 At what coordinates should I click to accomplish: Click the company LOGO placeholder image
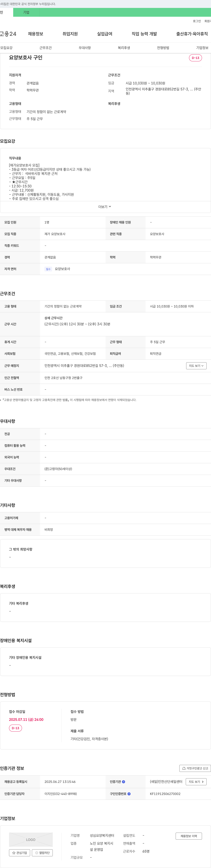[31, 840]
